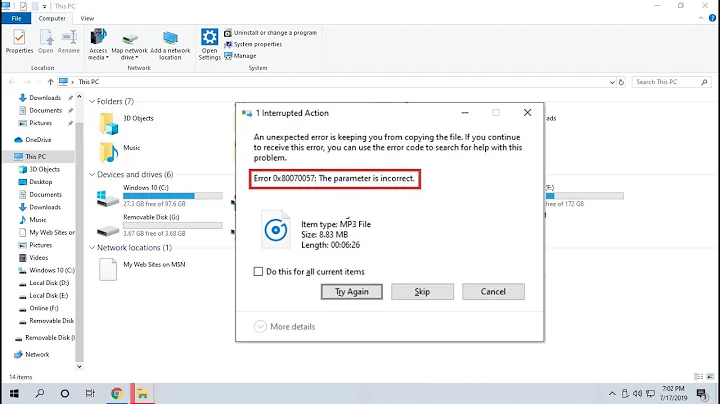This screenshot has width=720, height=404.
Task: Select Add a network location
Action: [x=170, y=44]
